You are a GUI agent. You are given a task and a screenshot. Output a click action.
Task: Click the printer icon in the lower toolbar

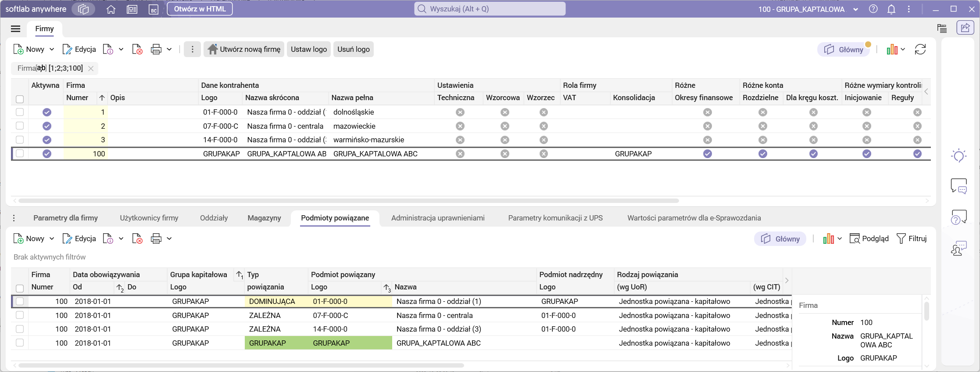[156, 239]
